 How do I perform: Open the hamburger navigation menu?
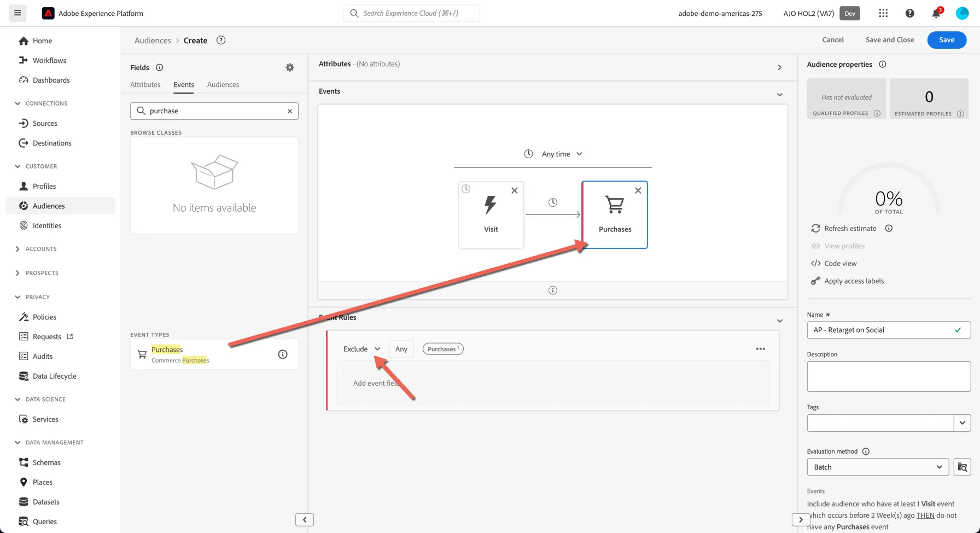coord(17,13)
